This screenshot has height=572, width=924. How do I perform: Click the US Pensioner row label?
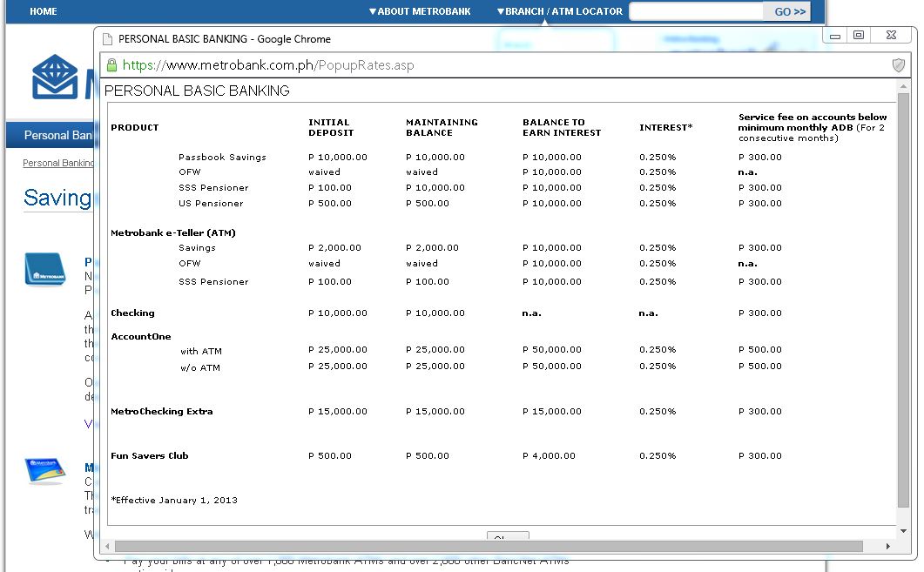[x=211, y=203]
